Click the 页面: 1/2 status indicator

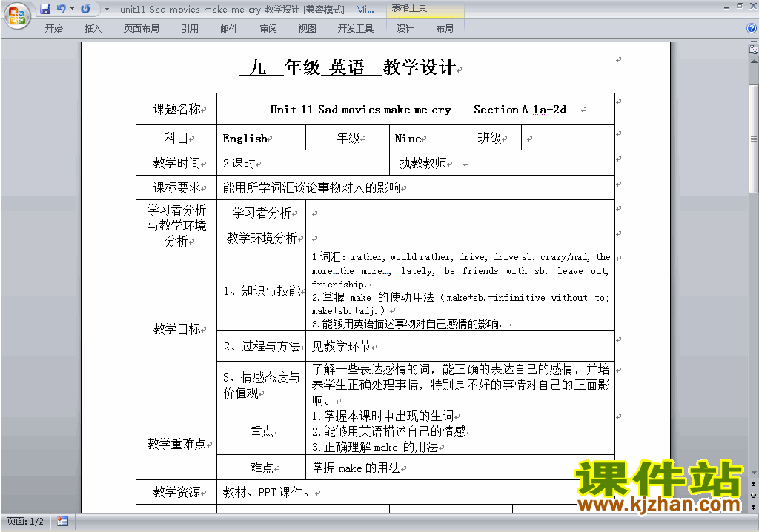(24, 522)
